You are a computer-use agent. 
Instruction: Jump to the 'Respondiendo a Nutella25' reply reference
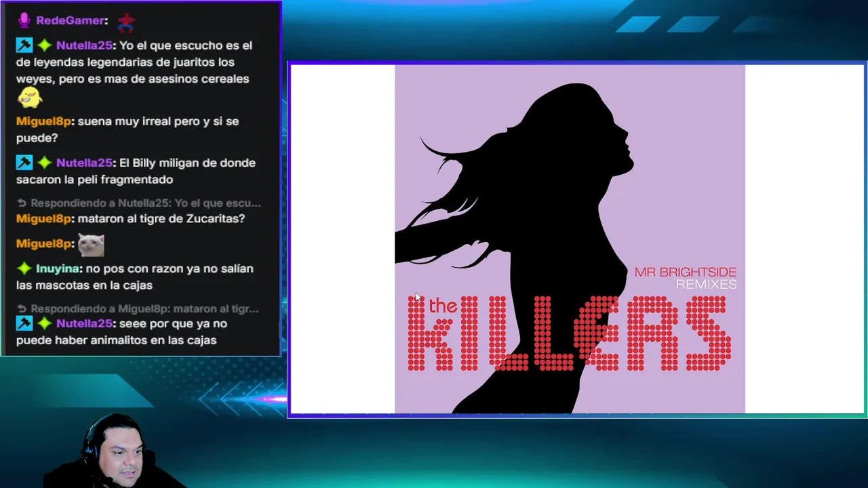point(145,203)
